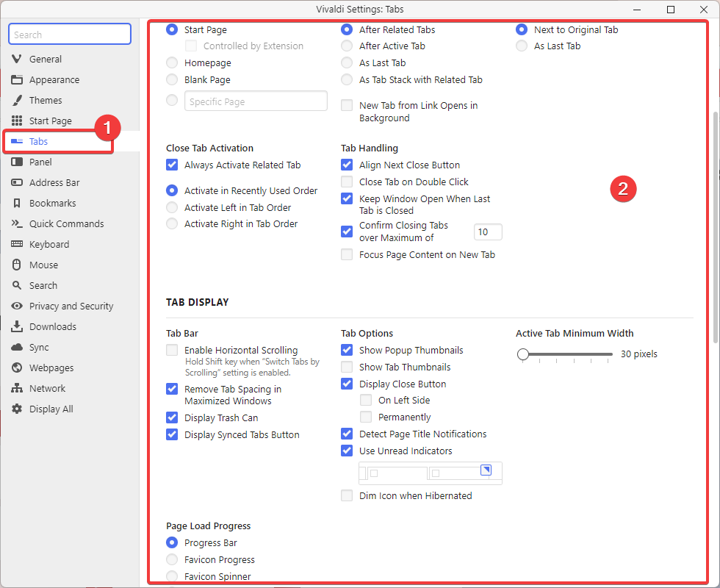This screenshot has height=588, width=720.
Task: Open the Search magnifier icon in the sidebar list
Action: coord(16,285)
